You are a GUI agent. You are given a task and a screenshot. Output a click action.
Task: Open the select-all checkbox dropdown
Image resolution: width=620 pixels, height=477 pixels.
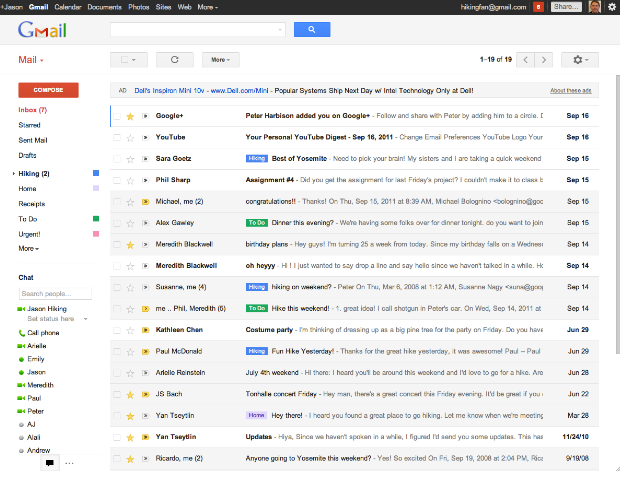click(129, 60)
